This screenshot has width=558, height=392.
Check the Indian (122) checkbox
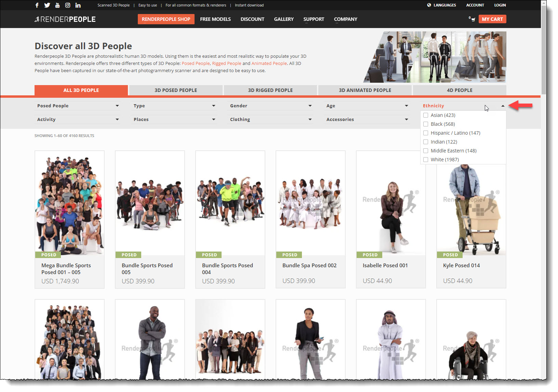[426, 142]
